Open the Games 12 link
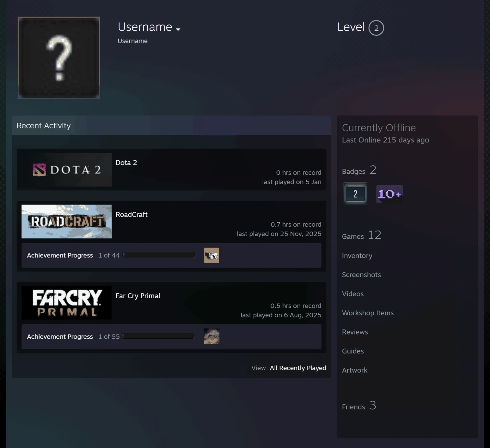This screenshot has height=448, width=490. click(362, 235)
